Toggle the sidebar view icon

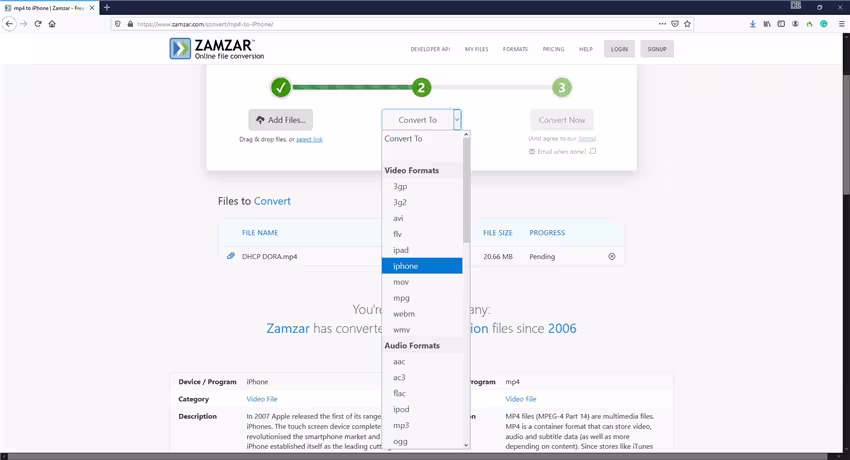tap(781, 24)
